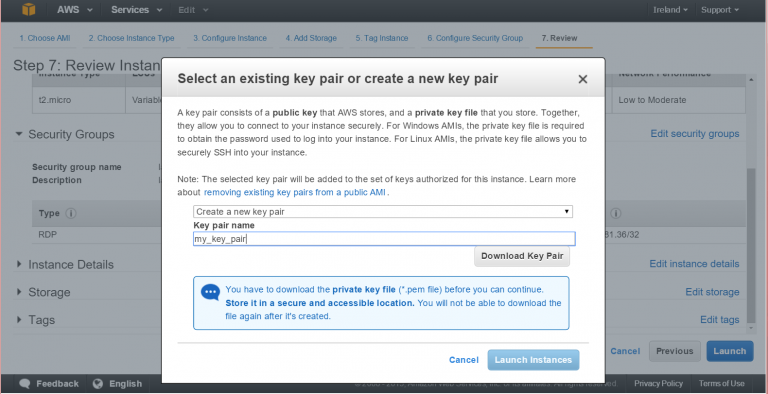Click the Download Key Pair button
The height and width of the screenshot is (394, 768).
(522, 256)
